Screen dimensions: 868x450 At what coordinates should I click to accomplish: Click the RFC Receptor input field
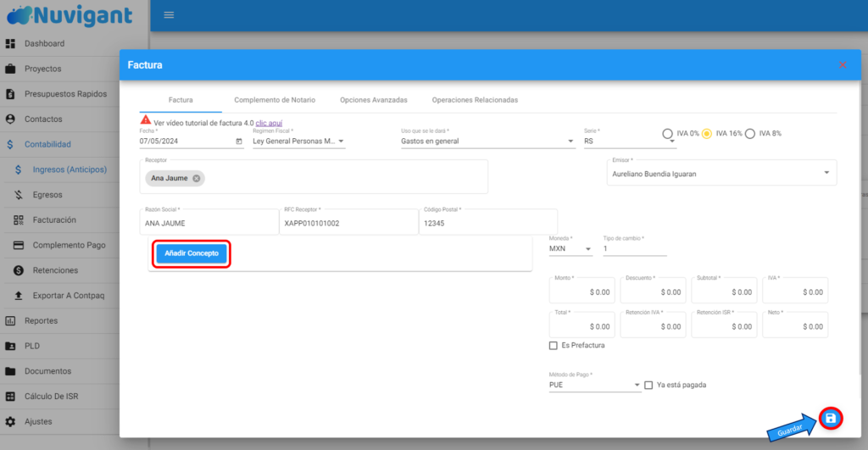348,222
